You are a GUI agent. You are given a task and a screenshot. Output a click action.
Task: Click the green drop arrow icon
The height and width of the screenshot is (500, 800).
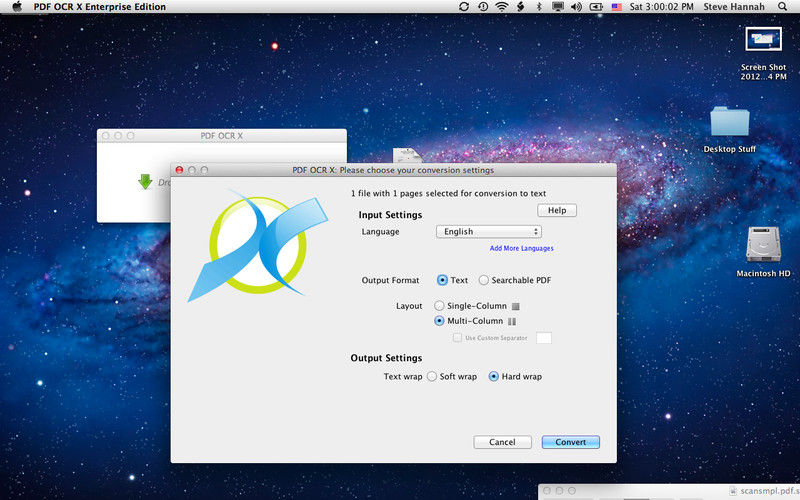tap(145, 182)
